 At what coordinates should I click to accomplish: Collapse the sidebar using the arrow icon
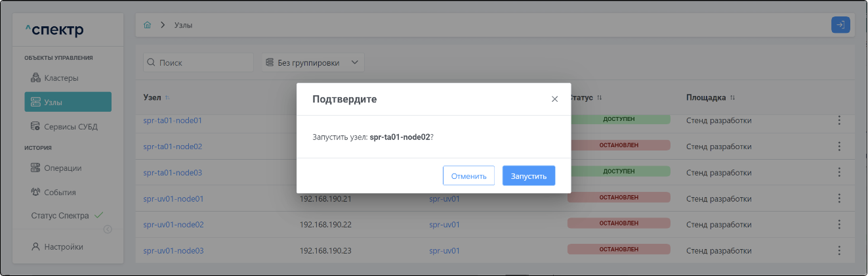[108, 229]
